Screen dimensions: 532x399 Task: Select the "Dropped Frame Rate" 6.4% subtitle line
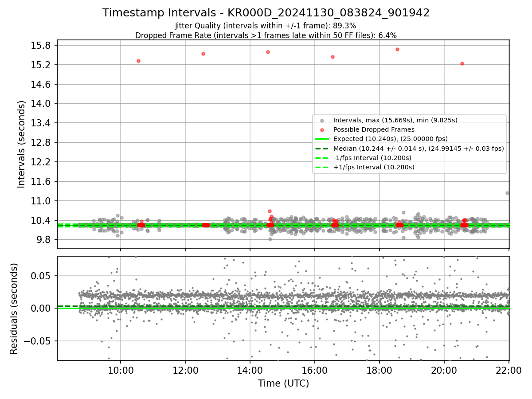pyautogui.click(x=266, y=35)
